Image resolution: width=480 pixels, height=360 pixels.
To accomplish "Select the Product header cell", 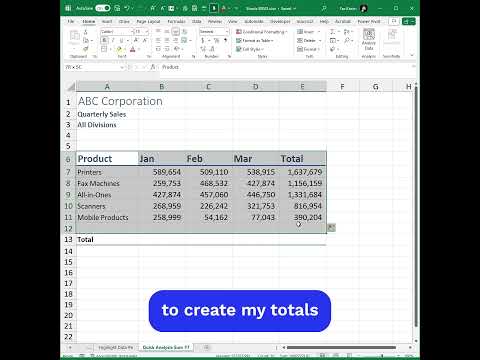I will point(107,159).
